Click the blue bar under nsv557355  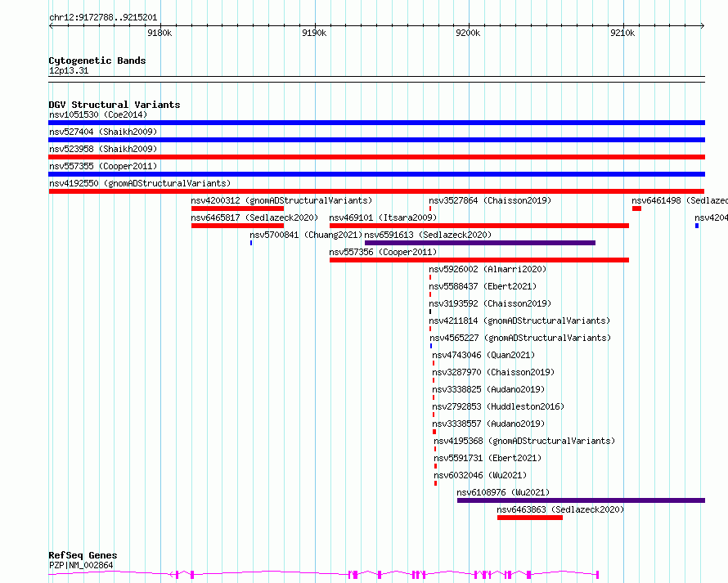[x=376, y=174]
